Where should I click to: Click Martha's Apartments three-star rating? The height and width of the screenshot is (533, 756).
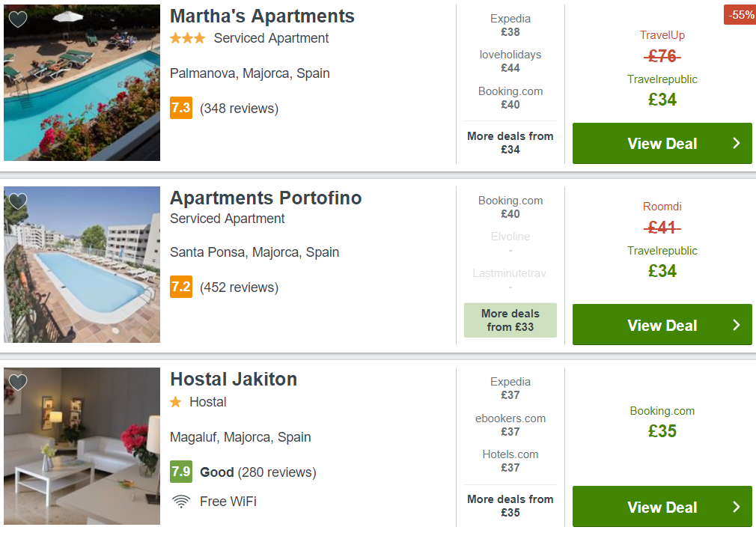coord(188,38)
